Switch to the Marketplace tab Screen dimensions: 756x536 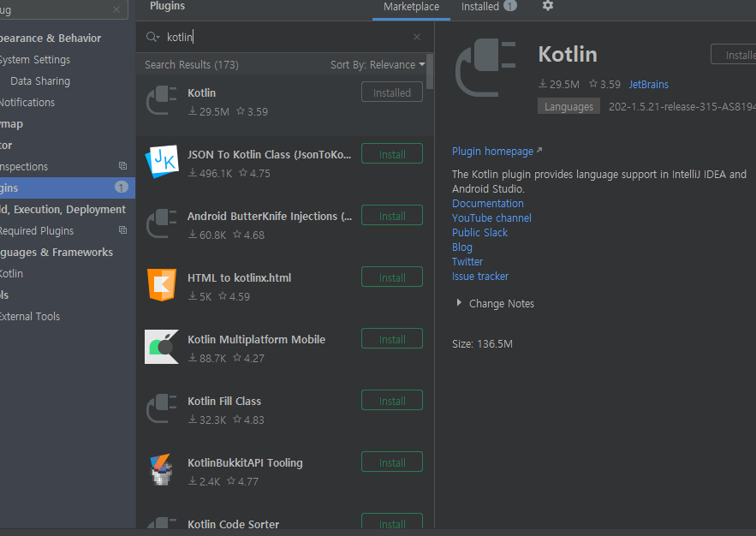(x=411, y=7)
